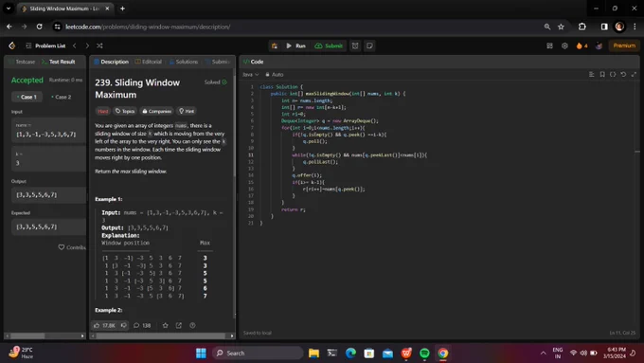Image resolution: width=644 pixels, height=363 pixels.
Task: Open the Editorial tab
Action: pyautogui.click(x=149, y=62)
